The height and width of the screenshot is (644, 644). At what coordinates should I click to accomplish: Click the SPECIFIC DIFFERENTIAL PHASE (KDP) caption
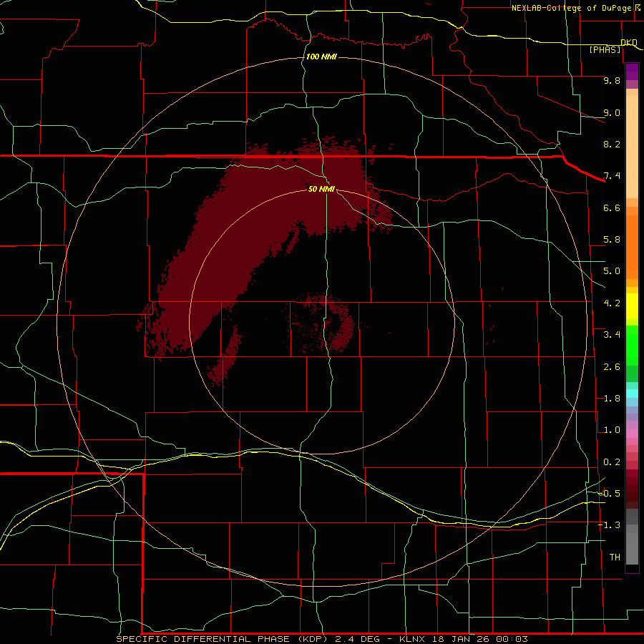coord(222,639)
